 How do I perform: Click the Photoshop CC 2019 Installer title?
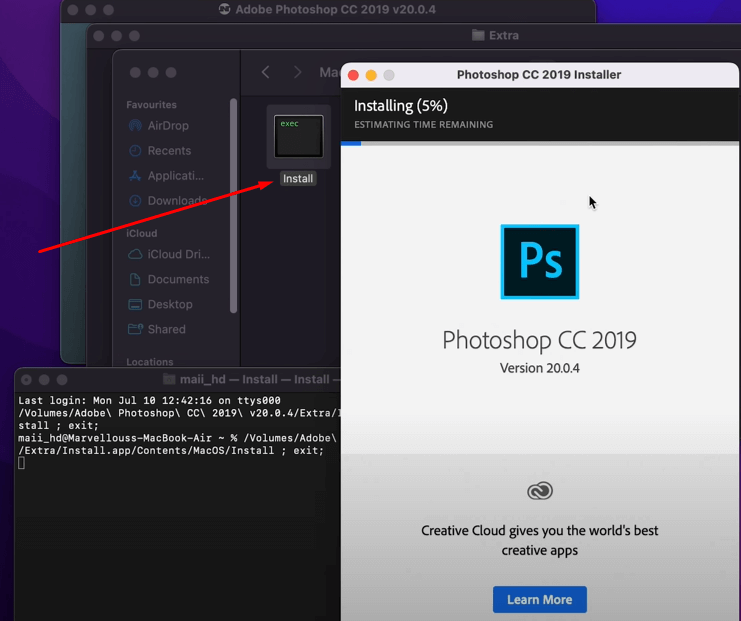pyautogui.click(x=539, y=75)
